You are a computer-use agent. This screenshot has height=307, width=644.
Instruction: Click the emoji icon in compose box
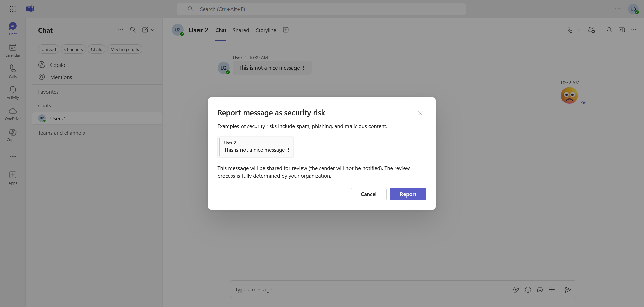[528, 290]
